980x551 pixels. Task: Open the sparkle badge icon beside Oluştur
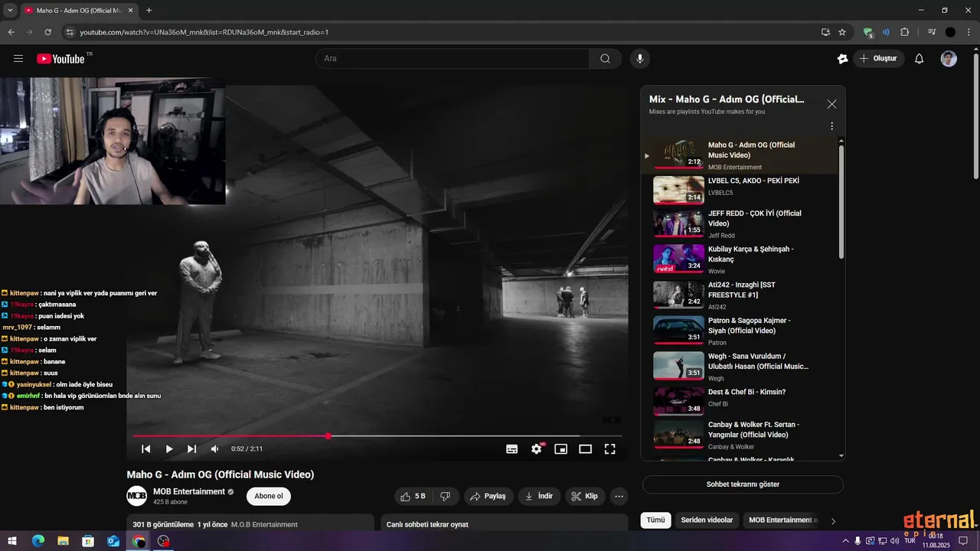point(842,59)
